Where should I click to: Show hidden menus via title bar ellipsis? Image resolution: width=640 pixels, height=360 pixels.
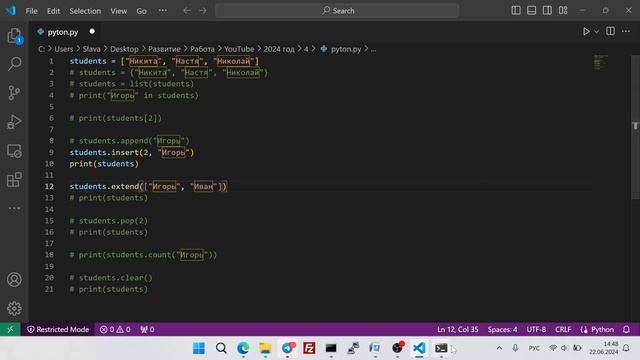[162, 11]
